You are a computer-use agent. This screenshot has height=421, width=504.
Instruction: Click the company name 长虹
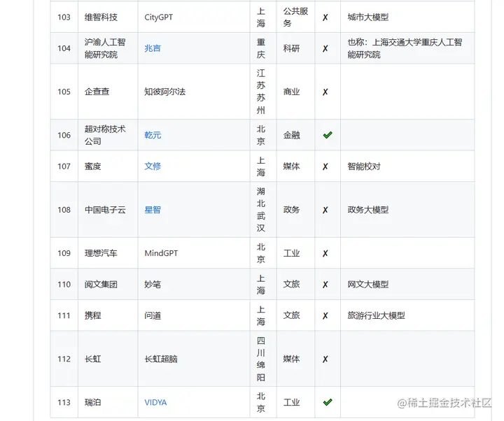pyautogui.click(x=92, y=359)
